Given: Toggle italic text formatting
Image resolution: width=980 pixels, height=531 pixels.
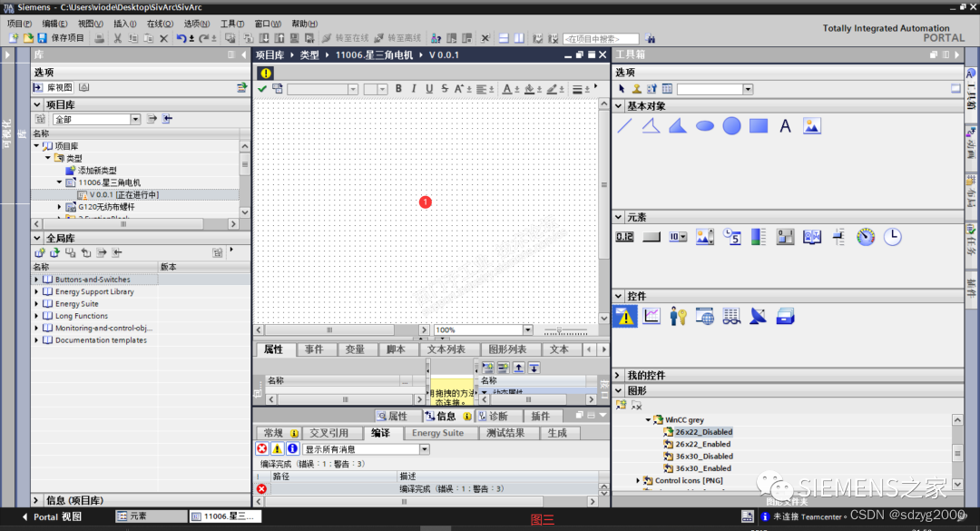Looking at the screenshot, I should pyautogui.click(x=414, y=89).
